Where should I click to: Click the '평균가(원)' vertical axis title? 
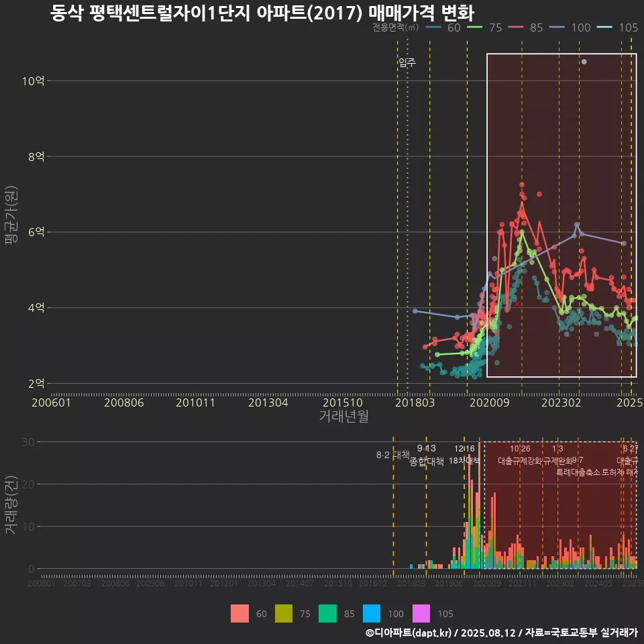tap(11, 215)
